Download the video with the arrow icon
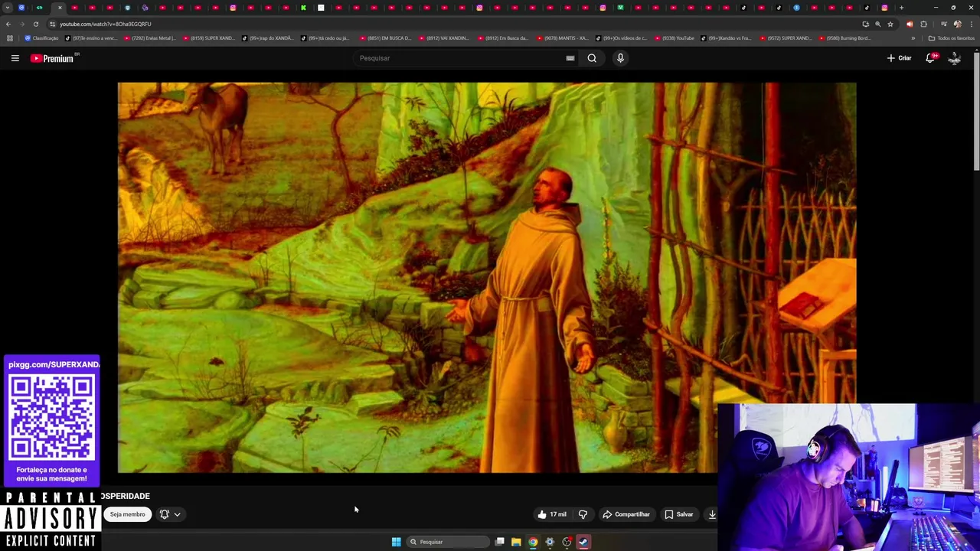The height and width of the screenshot is (551, 980). coord(711,514)
